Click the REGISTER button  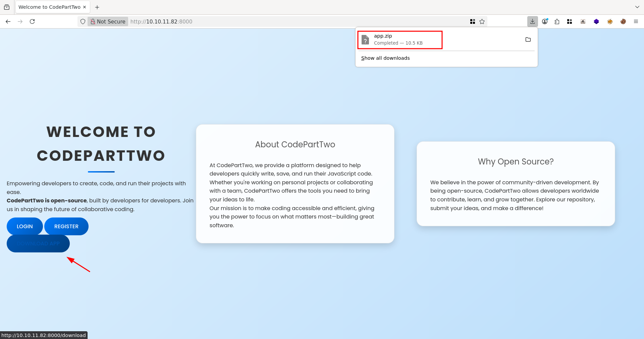[66, 227]
